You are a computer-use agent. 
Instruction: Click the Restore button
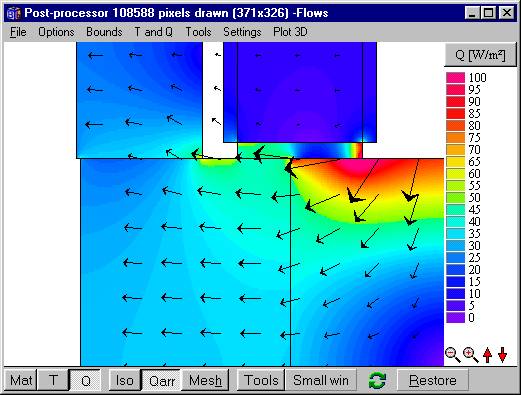433,380
